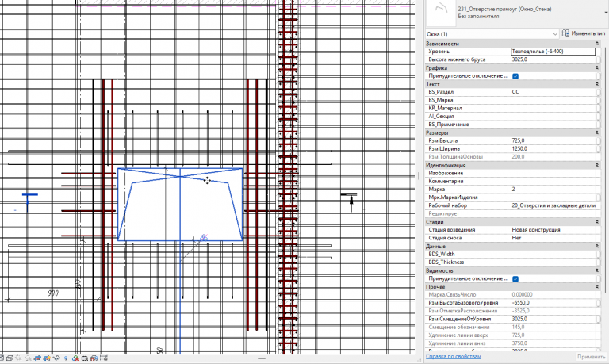609x364 pixels.
Task: Click the empty BS_Примечание value field
Action: click(553, 125)
